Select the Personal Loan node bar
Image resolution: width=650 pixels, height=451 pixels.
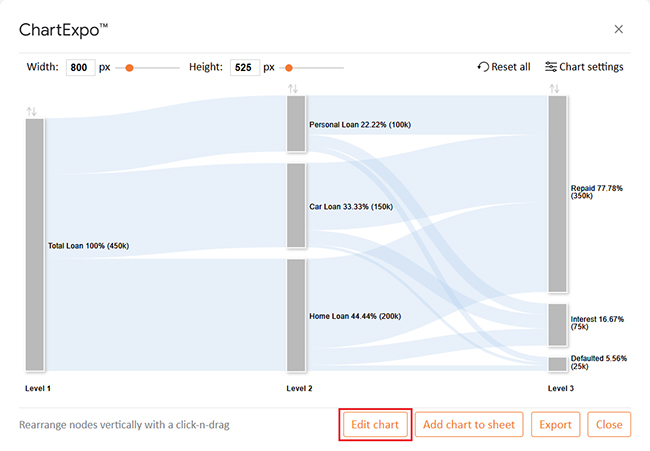(296, 124)
